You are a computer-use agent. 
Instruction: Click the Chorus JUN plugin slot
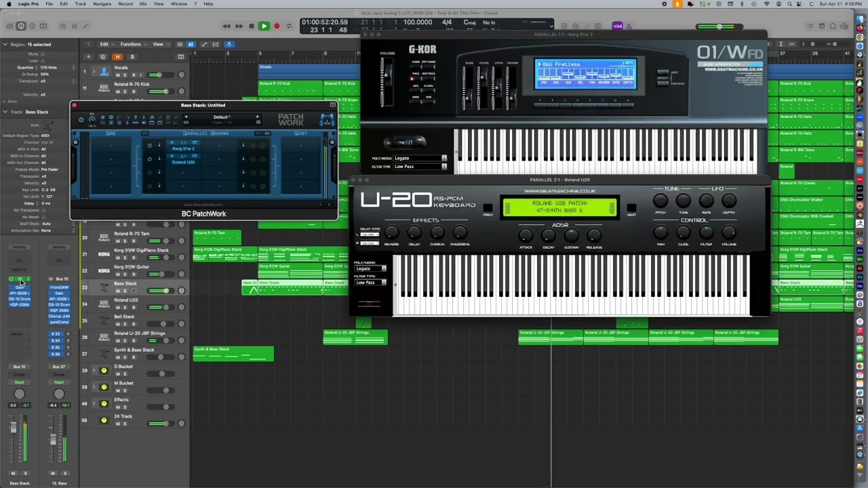(x=59, y=316)
